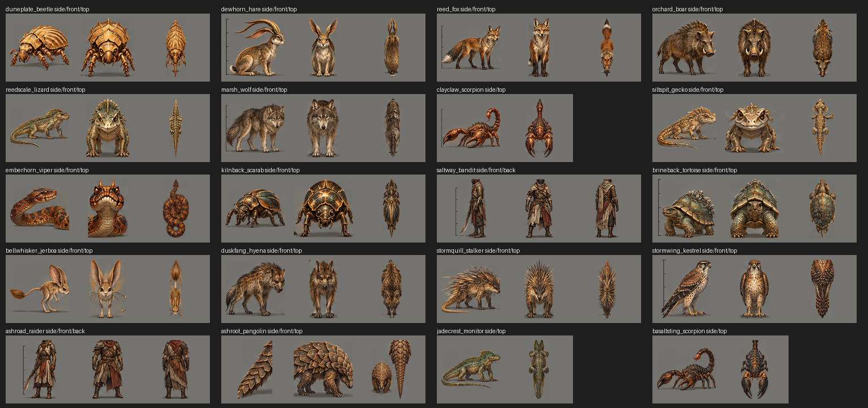The height and width of the screenshot is (408, 868).
Task: Choose the bellwhisker_jerboa front view image
Action: point(108,289)
